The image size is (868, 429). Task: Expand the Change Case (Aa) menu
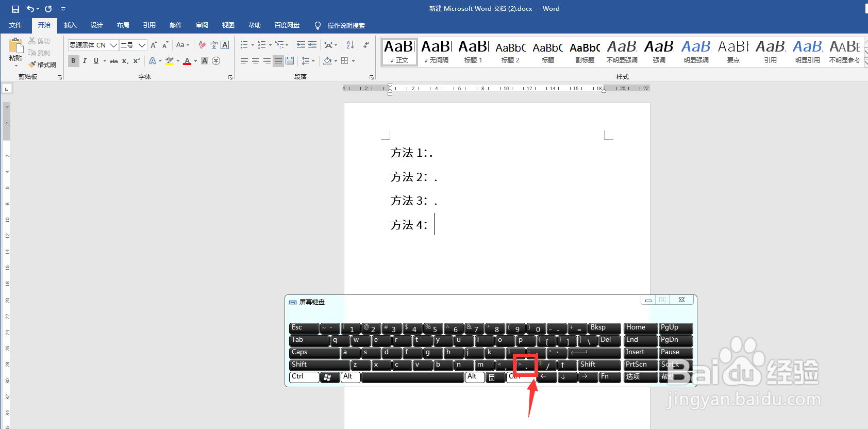(x=182, y=45)
